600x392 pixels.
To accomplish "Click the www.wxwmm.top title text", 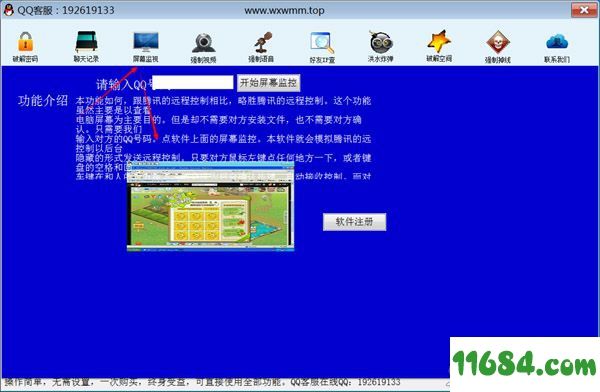I will 284,10.
